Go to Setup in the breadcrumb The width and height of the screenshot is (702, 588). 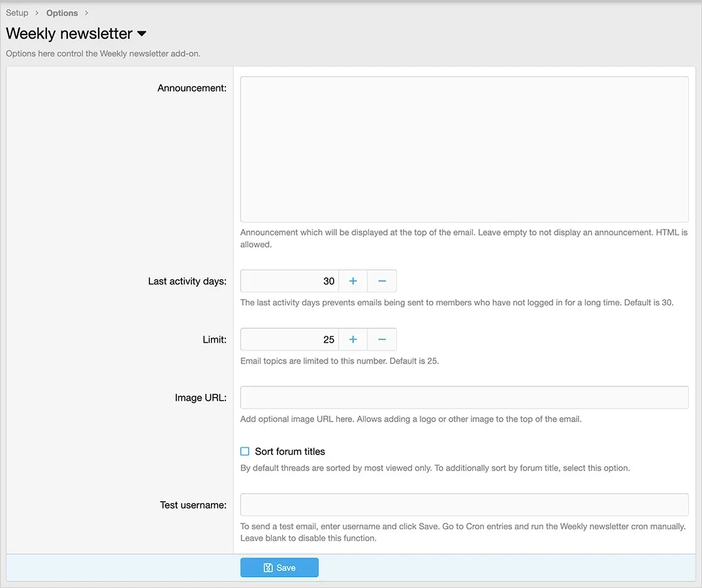point(17,13)
